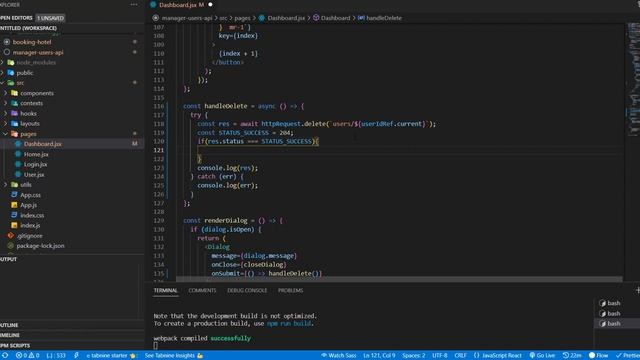Click src in the breadcrumb
Image resolution: width=640 pixels, height=360 pixels.
click(223, 18)
